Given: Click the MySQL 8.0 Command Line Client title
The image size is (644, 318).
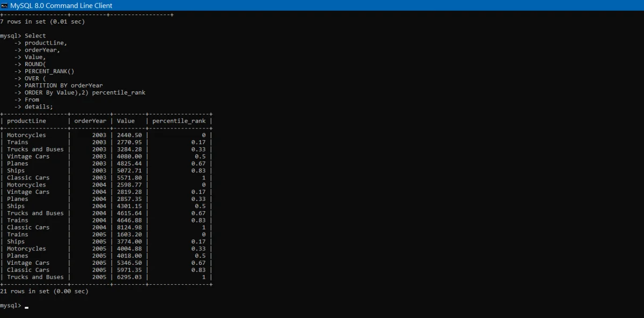Looking at the screenshot, I should tap(61, 5).
